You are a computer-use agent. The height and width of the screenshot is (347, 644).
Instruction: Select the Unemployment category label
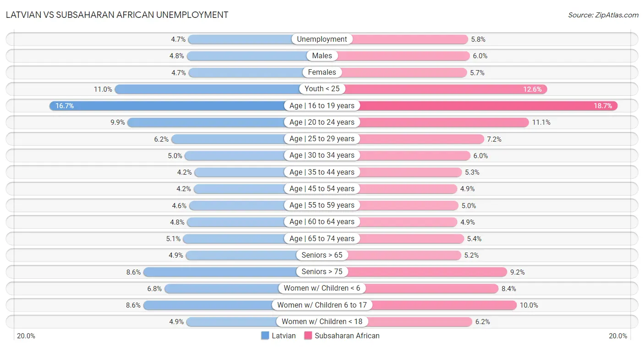click(322, 39)
